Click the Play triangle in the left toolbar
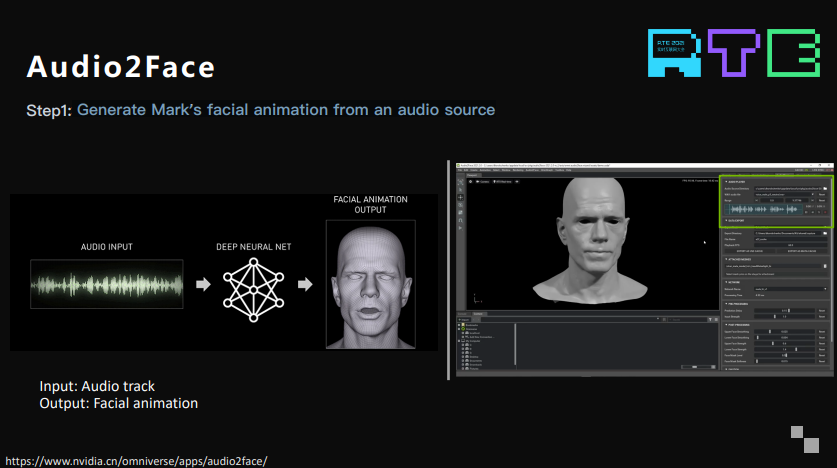The width and height of the screenshot is (837, 468). point(460,228)
